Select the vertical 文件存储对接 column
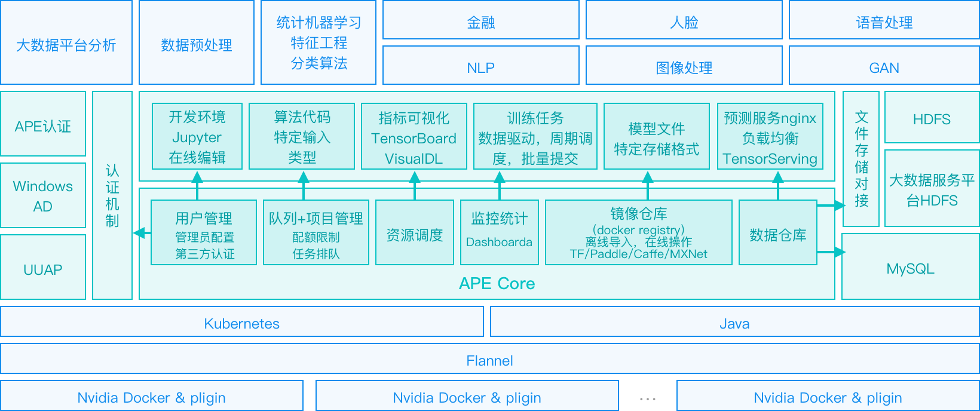Screen dimensions: 980x411 click(861, 159)
